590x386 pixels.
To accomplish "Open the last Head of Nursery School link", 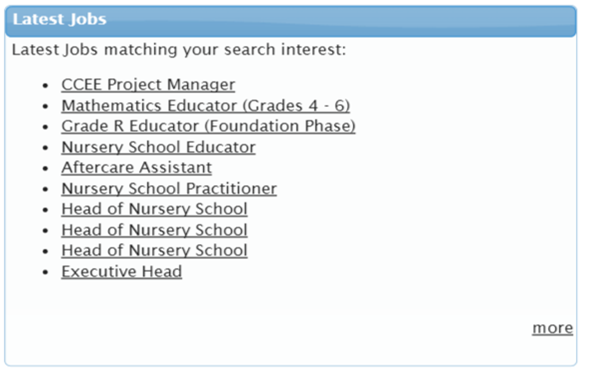I will [x=154, y=251].
